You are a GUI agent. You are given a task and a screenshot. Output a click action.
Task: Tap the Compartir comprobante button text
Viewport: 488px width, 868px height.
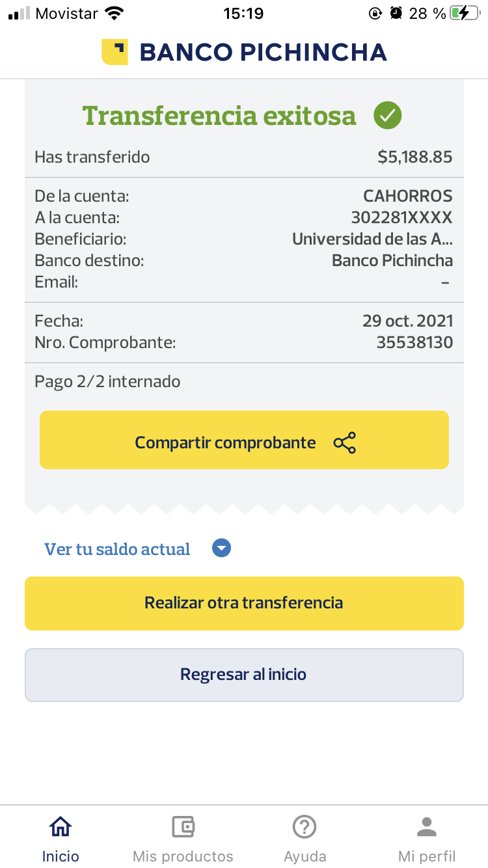(225, 442)
